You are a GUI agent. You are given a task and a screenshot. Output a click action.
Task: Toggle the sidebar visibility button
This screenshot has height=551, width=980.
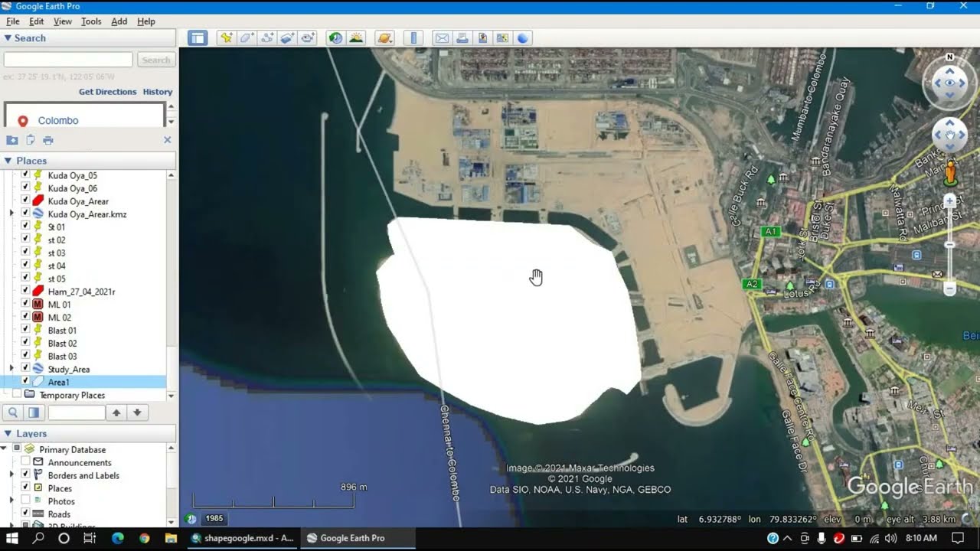pos(198,38)
